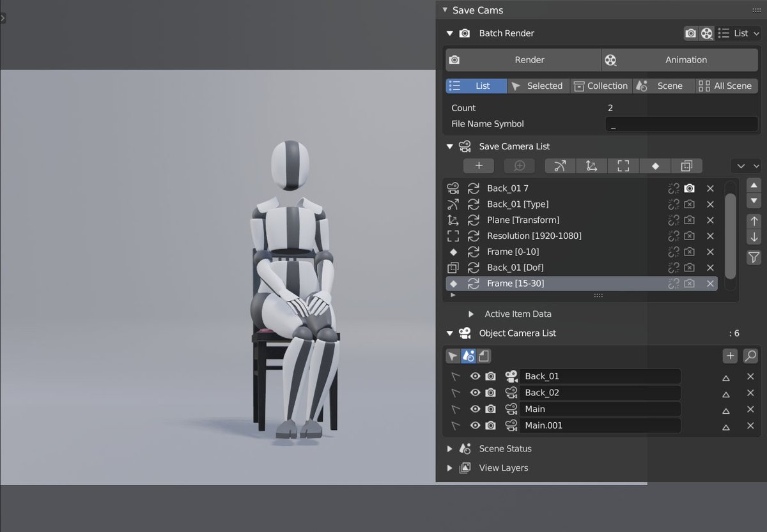Expand Active Item Data
Screen dimensions: 767x532
click(470, 314)
